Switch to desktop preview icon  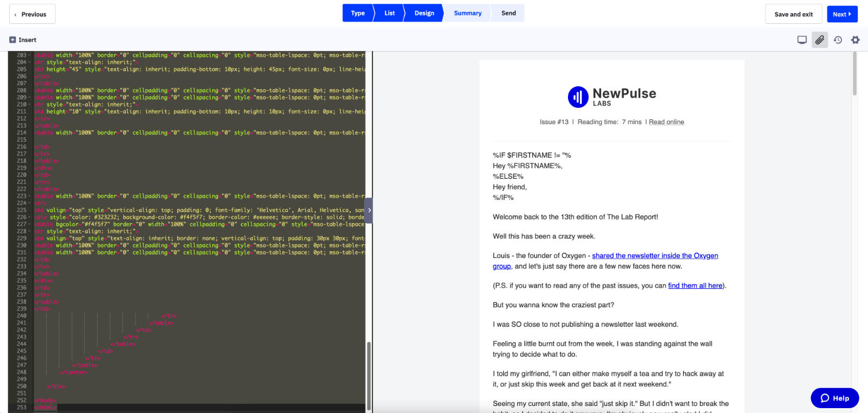802,40
